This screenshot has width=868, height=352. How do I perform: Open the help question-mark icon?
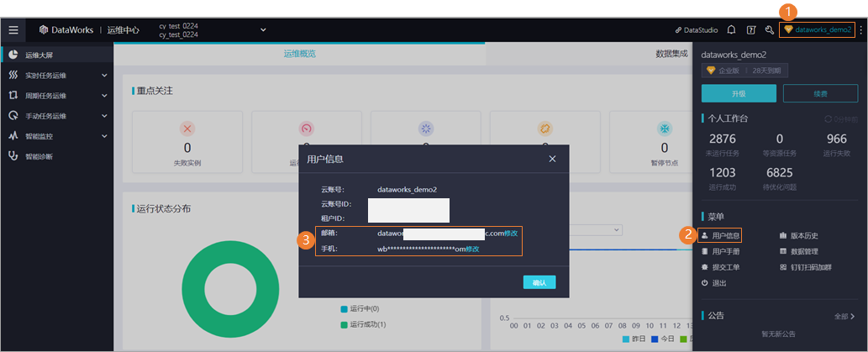click(750, 30)
